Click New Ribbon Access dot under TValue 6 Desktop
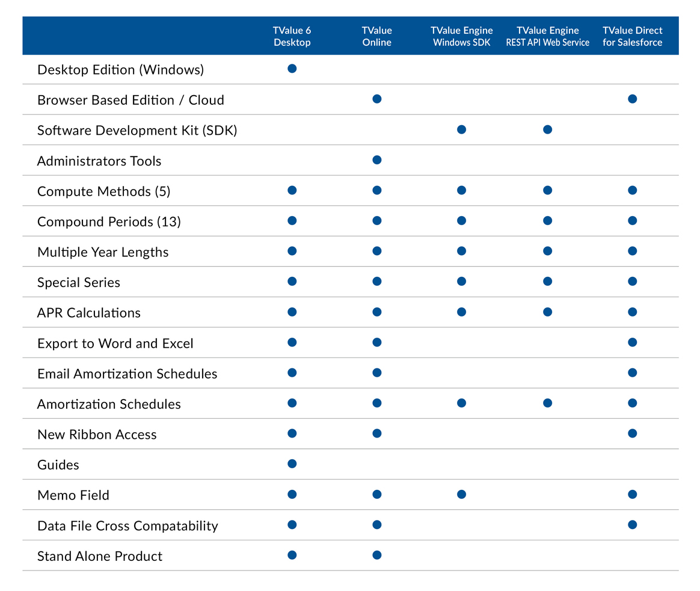Viewport: 700px width, 591px height. (x=292, y=433)
